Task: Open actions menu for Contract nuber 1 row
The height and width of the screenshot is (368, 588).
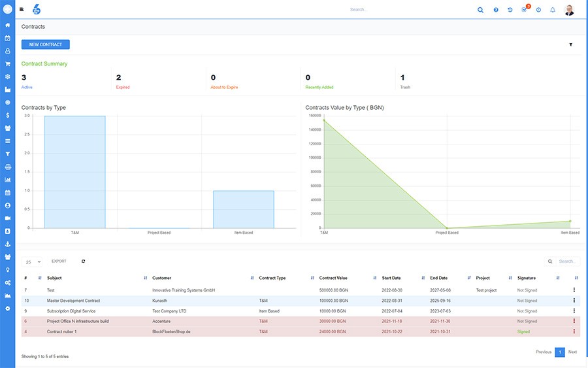Action: [x=574, y=331]
